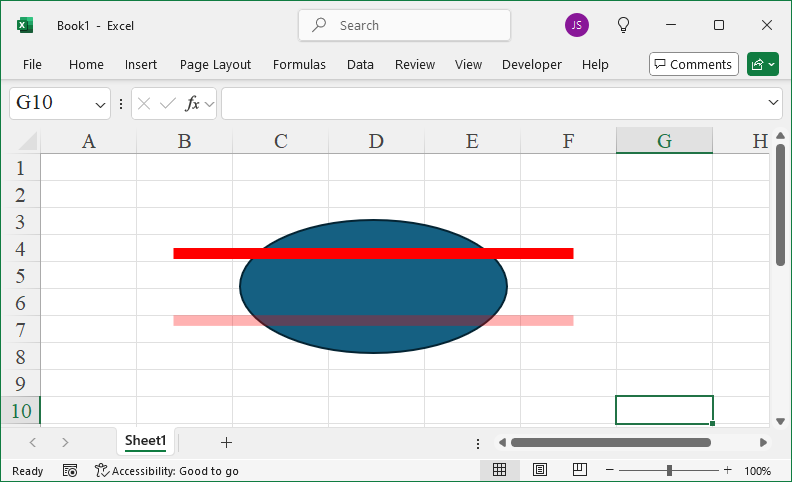Click the scroll right arrow
Screen dimensions: 792x482
point(763,443)
